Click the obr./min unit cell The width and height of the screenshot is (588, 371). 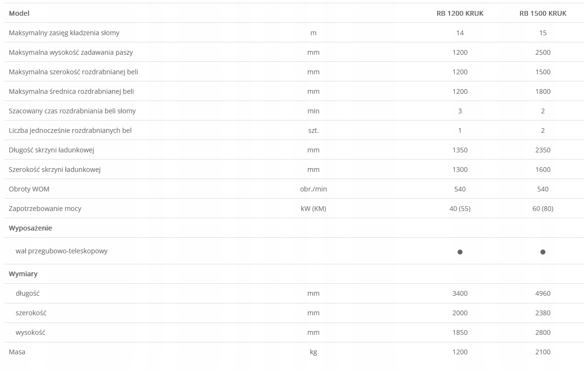coord(314,189)
